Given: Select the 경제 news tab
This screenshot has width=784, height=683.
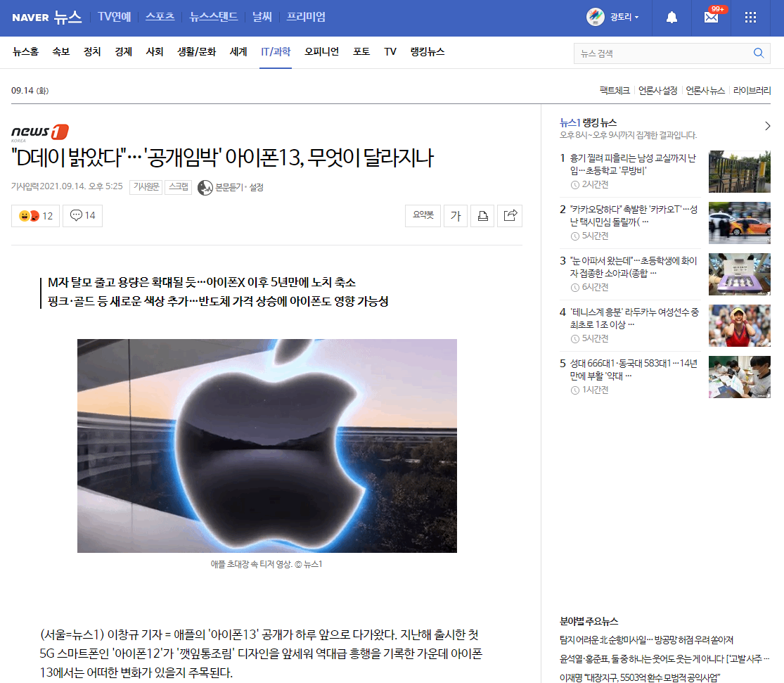Looking at the screenshot, I should [124, 51].
